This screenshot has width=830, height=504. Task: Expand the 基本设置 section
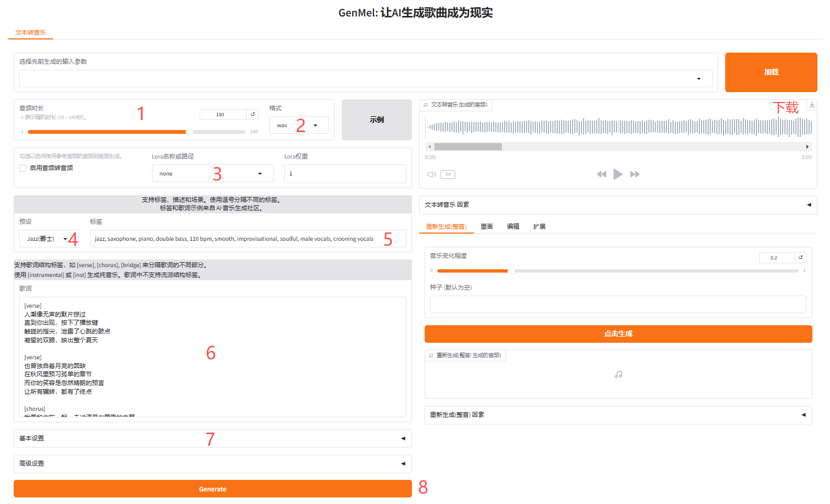213,439
